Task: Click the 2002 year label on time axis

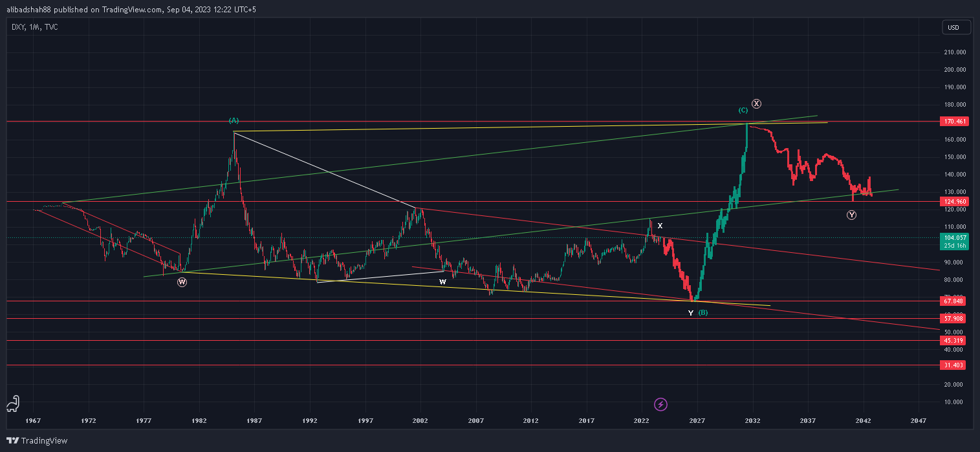Action: coord(420,420)
